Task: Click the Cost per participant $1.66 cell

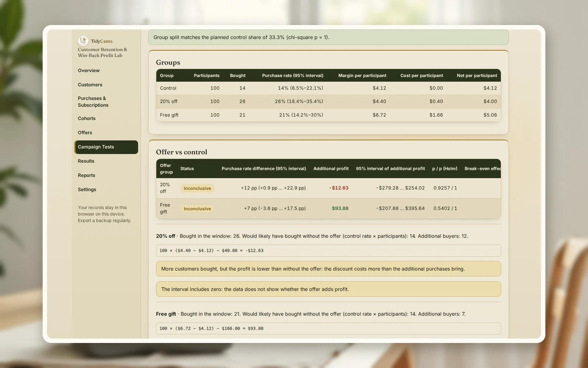Action: 436,115
